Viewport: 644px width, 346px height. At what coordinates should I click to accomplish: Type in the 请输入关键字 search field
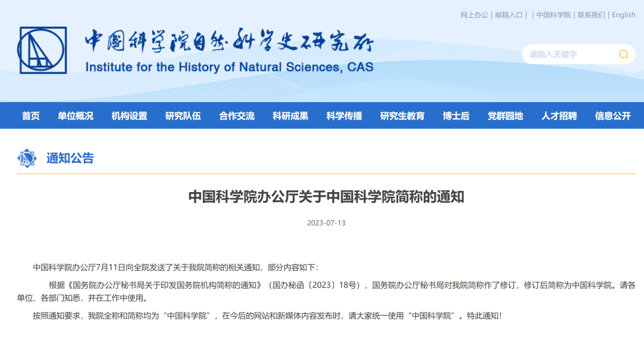[566, 54]
